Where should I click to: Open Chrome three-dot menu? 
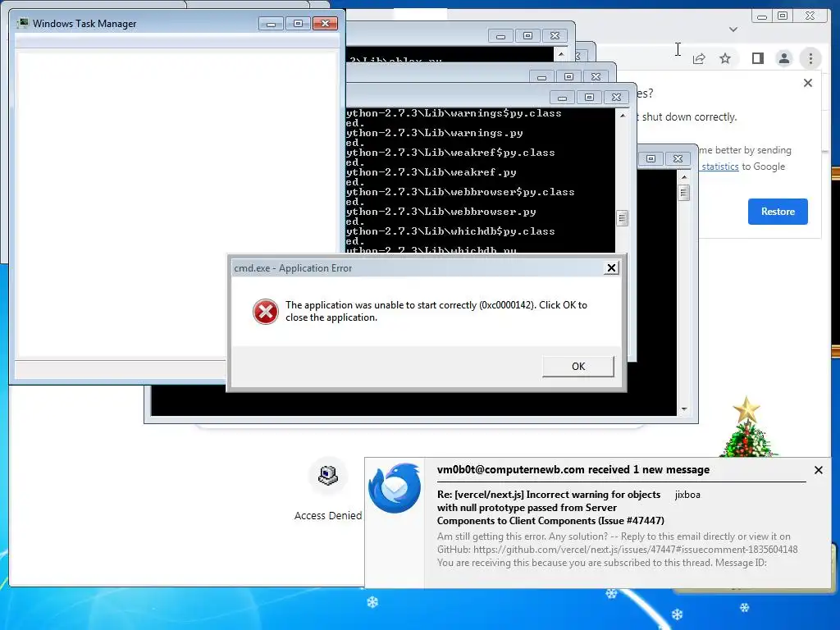(x=810, y=58)
